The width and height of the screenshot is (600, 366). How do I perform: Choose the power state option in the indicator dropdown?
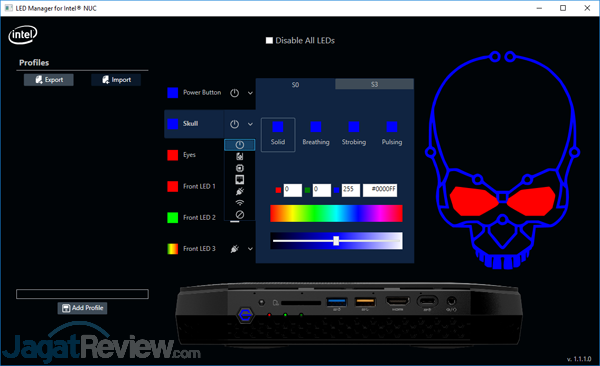[x=240, y=145]
